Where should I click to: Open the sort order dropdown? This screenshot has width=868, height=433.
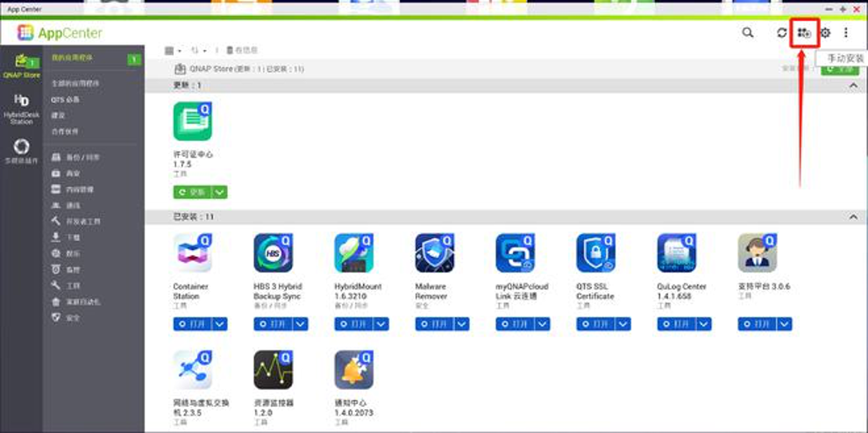pos(199,50)
